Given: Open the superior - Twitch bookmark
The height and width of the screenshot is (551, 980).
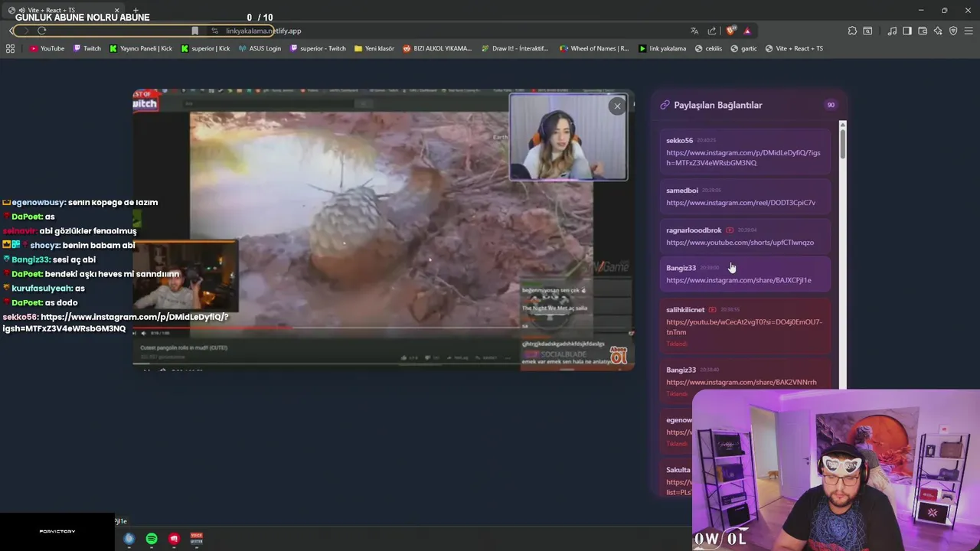Looking at the screenshot, I should point(317,48).
